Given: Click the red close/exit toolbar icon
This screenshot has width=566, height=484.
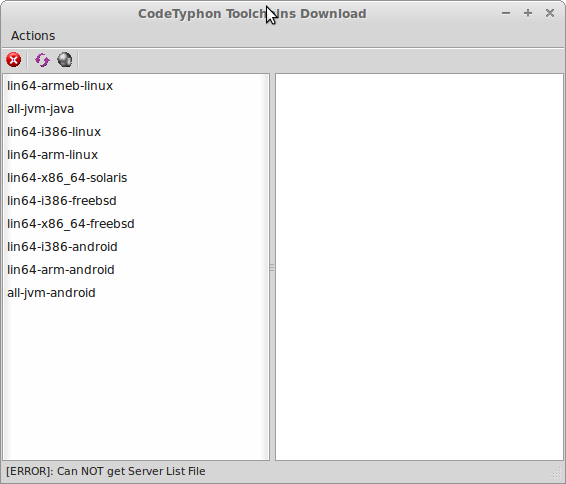Looking at the screenshot, I should click(x=14, y=60).
